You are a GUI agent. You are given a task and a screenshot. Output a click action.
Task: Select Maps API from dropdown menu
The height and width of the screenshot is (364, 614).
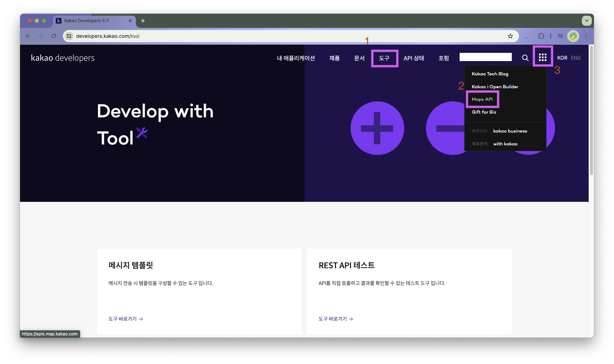[x=482, y=99]
